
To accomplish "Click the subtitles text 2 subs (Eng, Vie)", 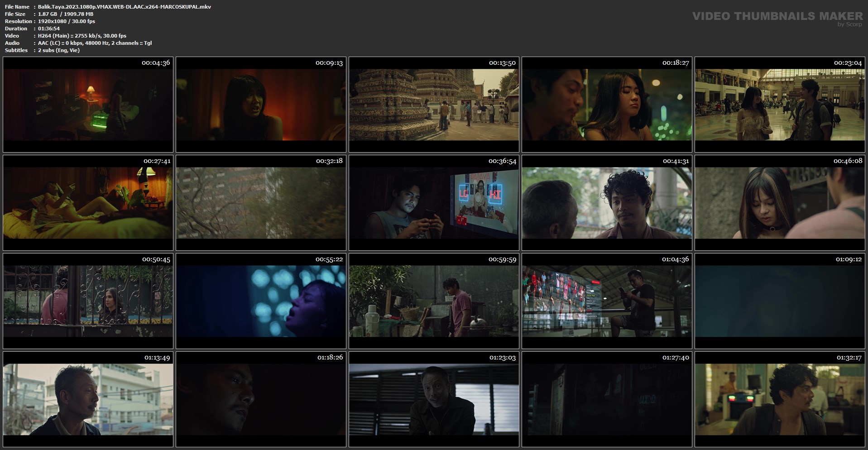I will (x=59, y=50).
